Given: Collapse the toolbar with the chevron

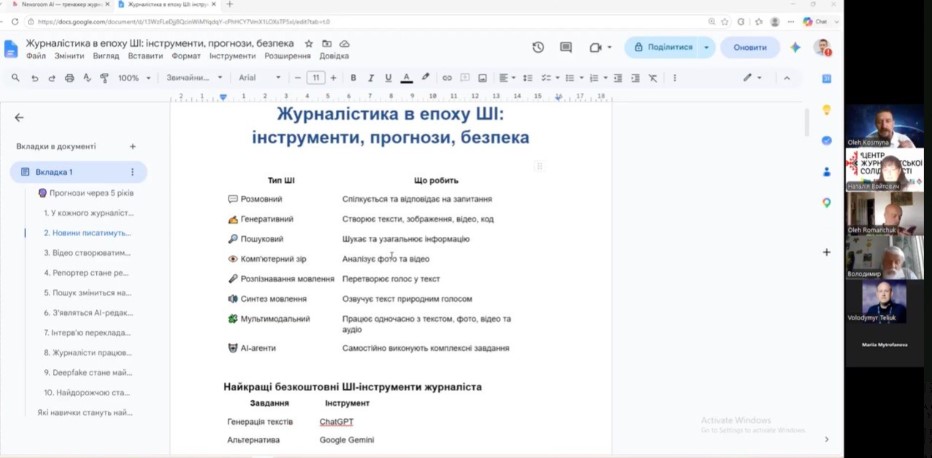Looking at the screenshot, I should point(787,78).
